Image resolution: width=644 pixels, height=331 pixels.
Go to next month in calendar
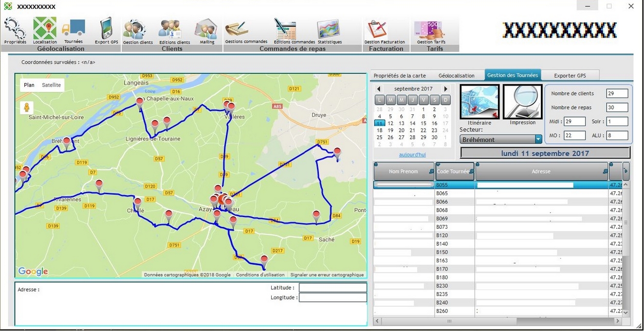coord(445,89)
